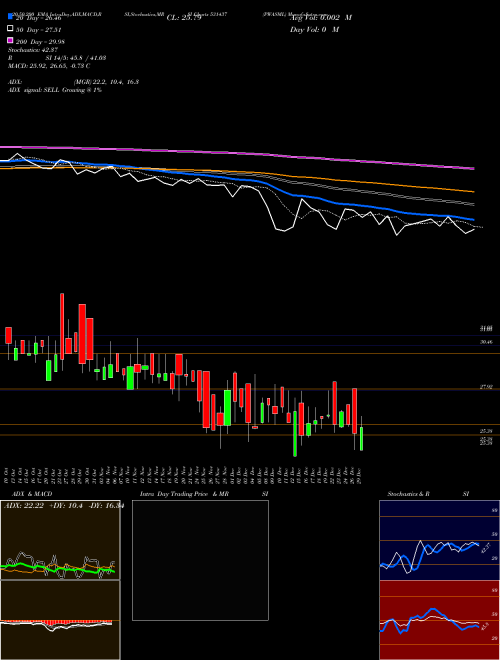Click the last green candlestick on the chart

click(x=361, y=439)
